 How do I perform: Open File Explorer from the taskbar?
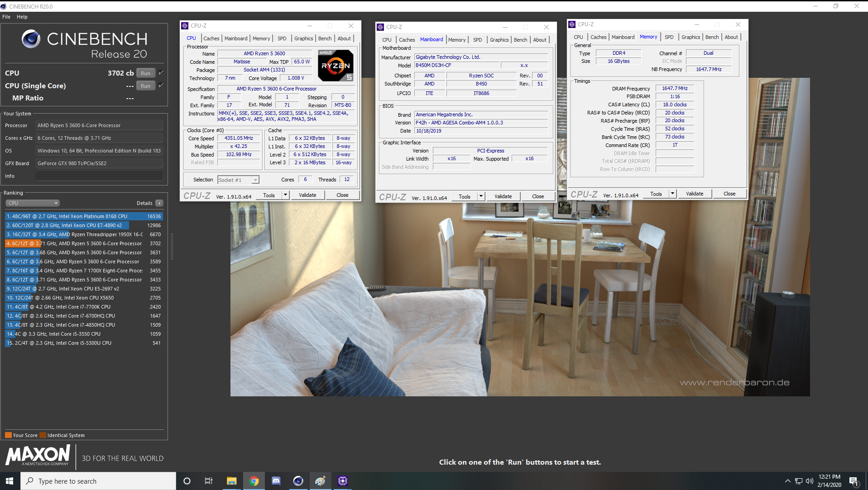click(x=231, y=481)
